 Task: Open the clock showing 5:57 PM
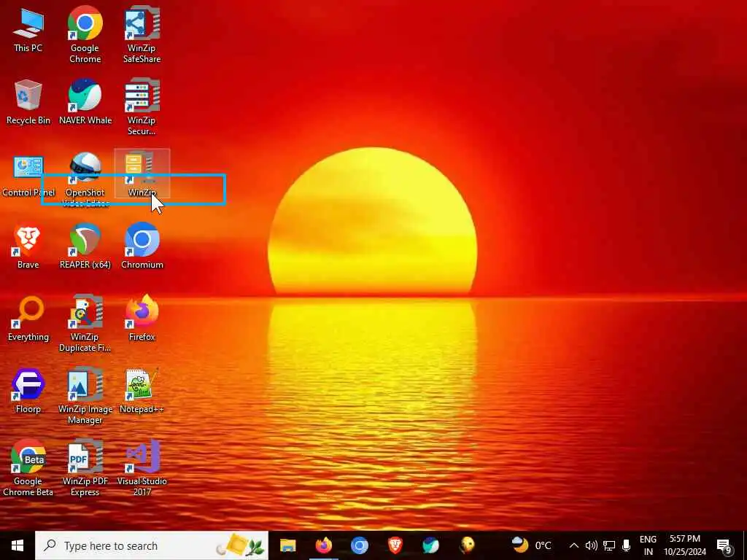click(685, 545)
